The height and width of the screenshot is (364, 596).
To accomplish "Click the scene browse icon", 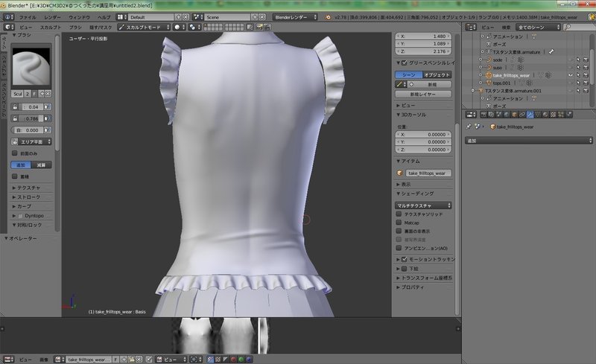I will 198,17.
